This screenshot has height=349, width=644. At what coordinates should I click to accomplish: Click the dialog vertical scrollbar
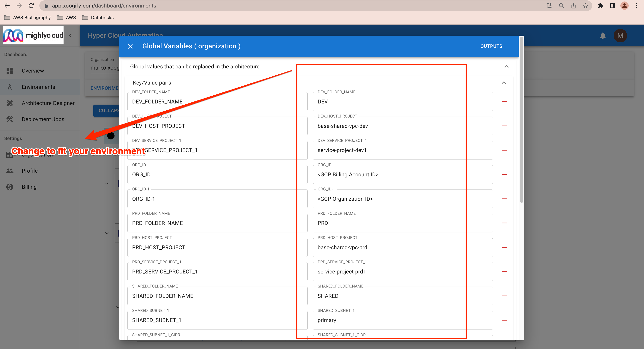tap(521, 120)
